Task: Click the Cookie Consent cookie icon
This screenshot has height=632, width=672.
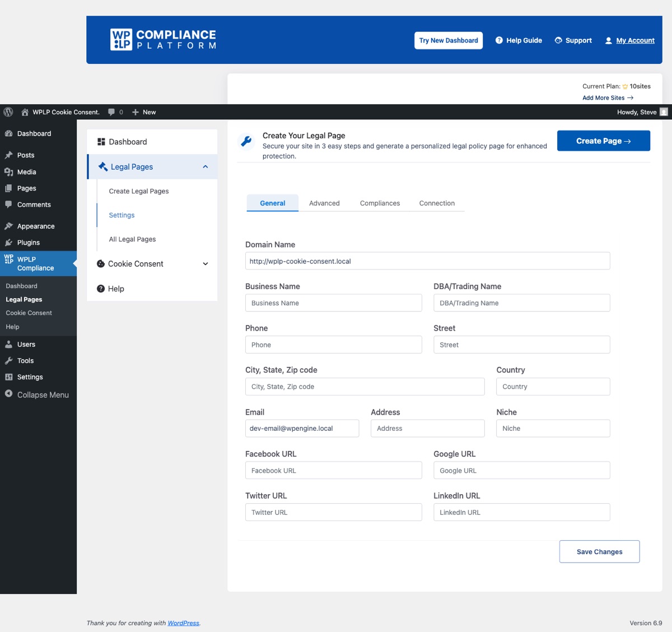Action: coord(101,264)
